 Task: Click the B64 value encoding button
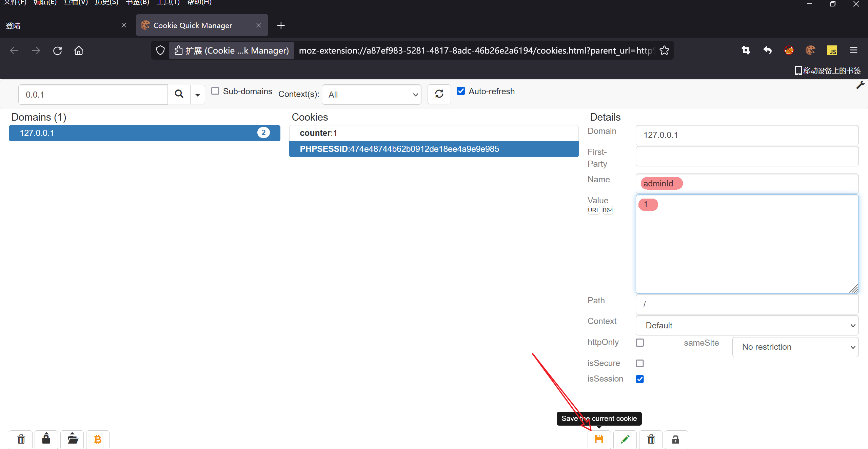[608, 210]
